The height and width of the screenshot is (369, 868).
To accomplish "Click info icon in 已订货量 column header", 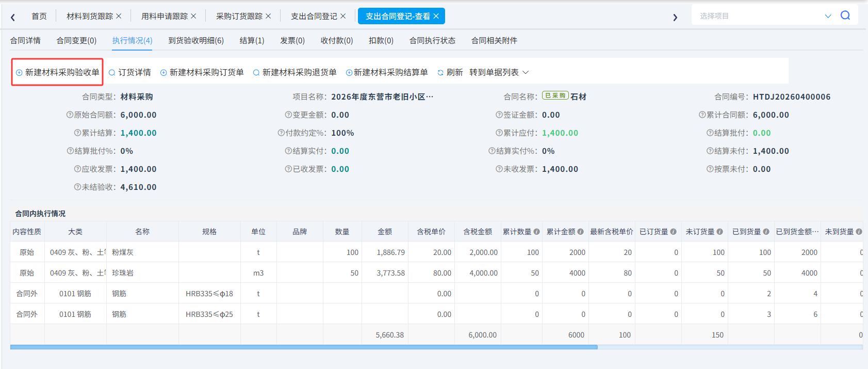I will [674, 232].
